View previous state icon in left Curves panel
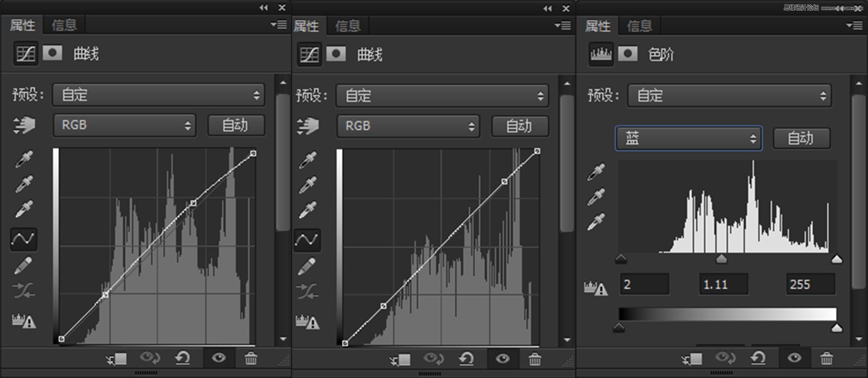 (x=149, y=358)
